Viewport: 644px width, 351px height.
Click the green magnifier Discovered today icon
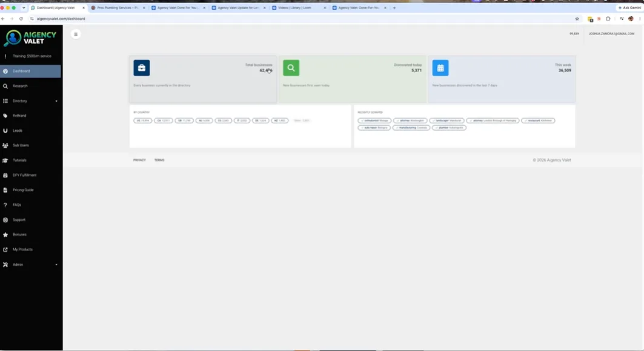point(291,68)
